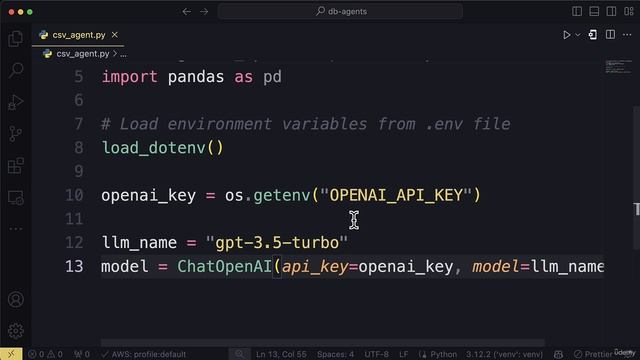Viewport: 640px width, 360px height.
Task: Expand the breadcrumb ellipsis symbol
Action: tap(123, 54)
